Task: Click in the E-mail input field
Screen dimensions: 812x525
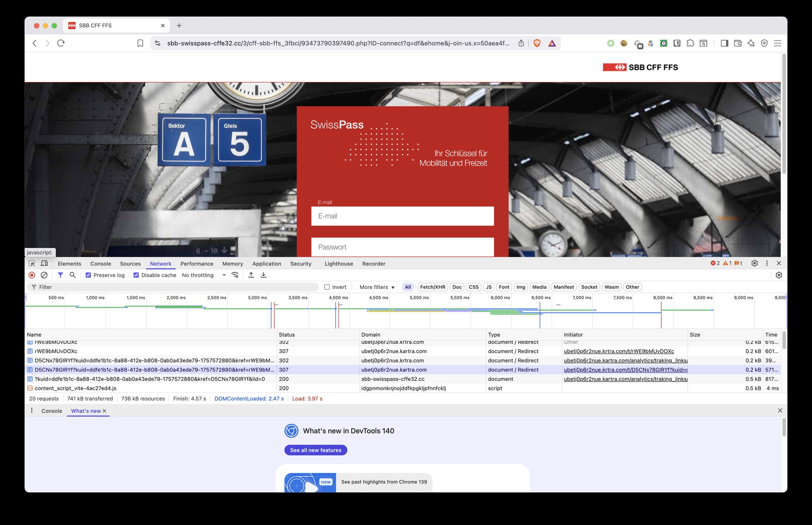Action: click(x=402, y=216)
